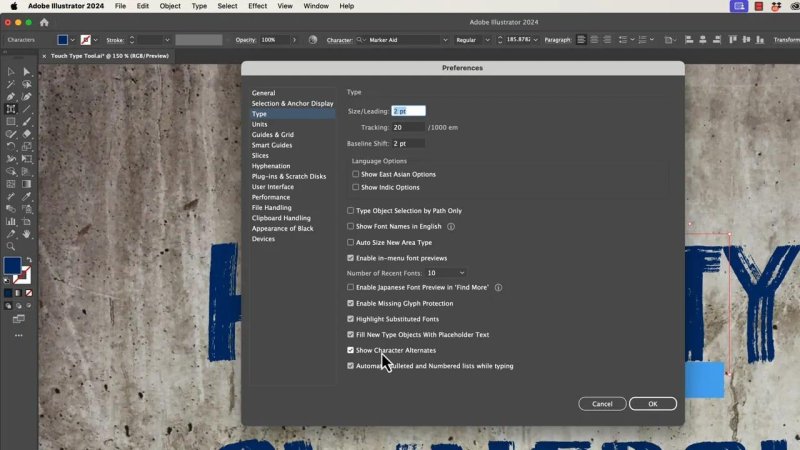Open stroke color dropdown arrow in control bar
This screenshot has width=800, height=450.
tap(95, 40)
